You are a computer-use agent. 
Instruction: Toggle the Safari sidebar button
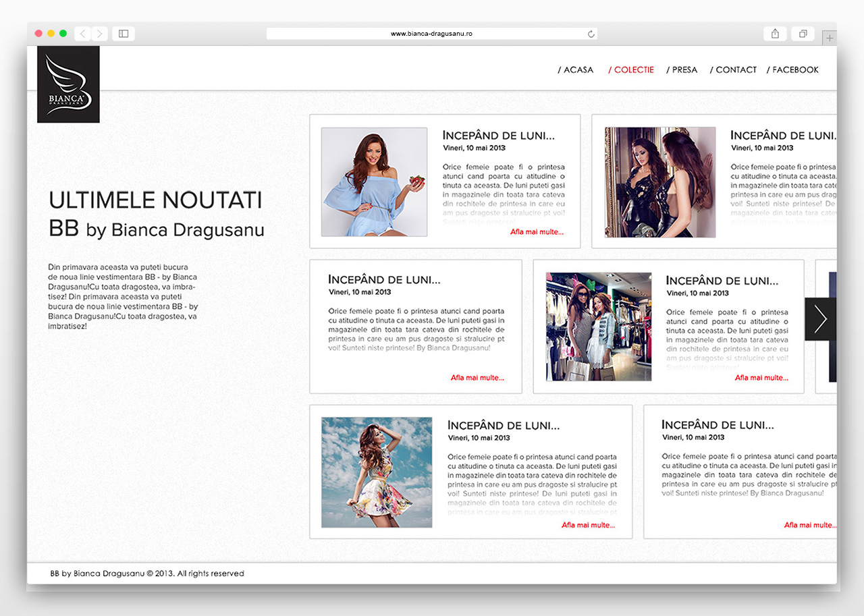[124, 34]
